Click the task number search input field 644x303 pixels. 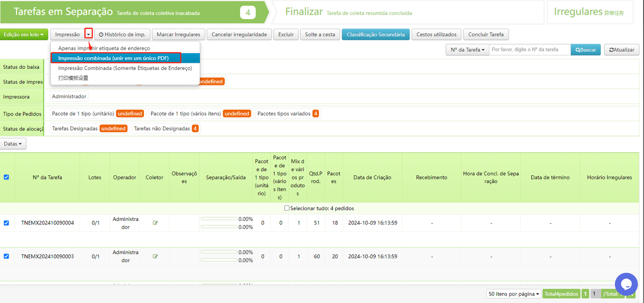[x=529, y=50]
